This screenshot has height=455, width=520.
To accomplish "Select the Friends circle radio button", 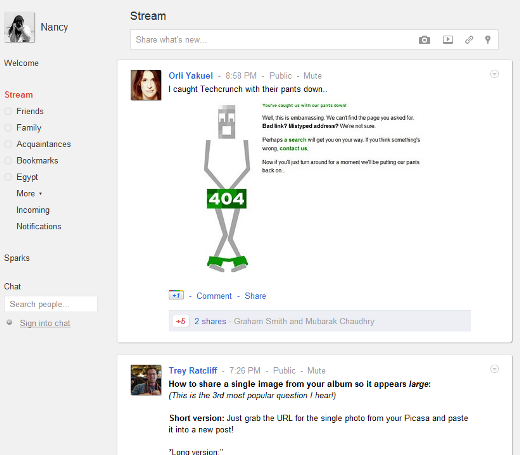I will [8, 111].
